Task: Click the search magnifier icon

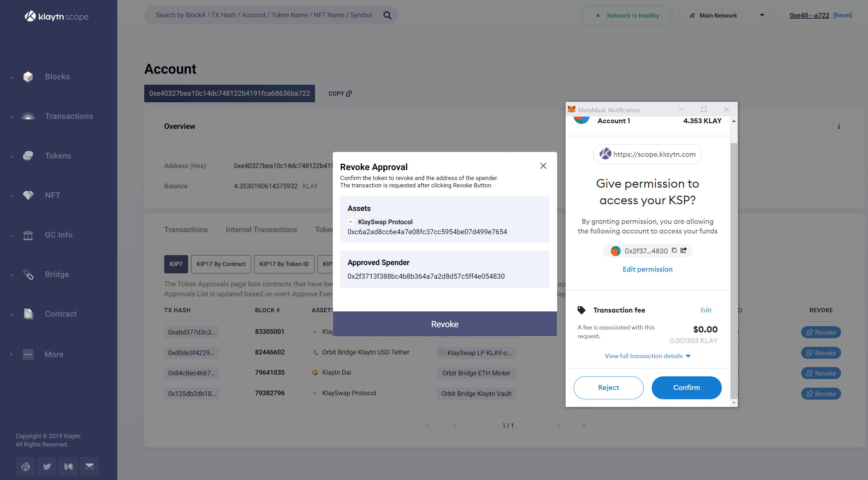Action: coord(387,15)
